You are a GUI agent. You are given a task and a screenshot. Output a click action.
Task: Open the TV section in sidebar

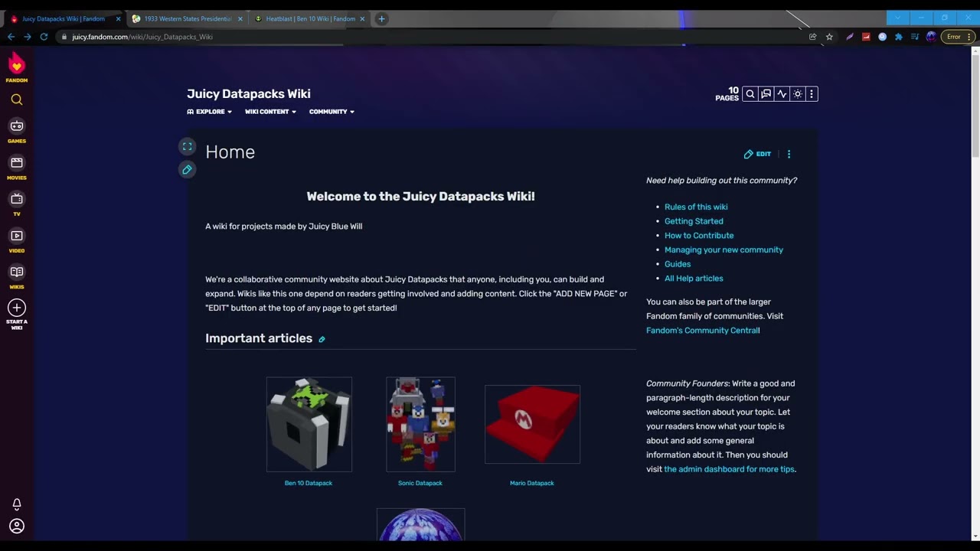click(17, 204)
